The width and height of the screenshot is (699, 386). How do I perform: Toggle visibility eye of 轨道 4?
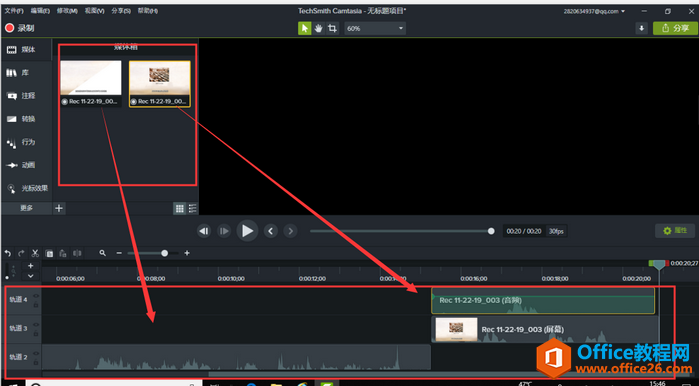tap(36, 296)
